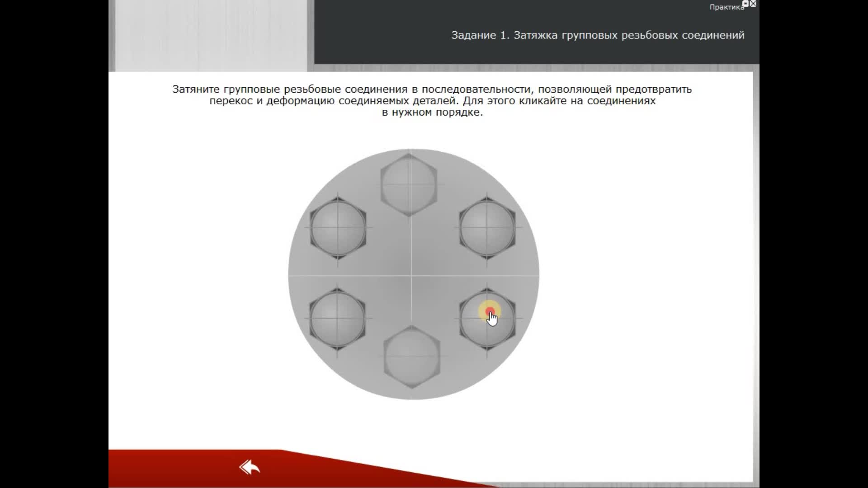This screenshot has width=868, height=488.
Task: Click the center crosshair of the flange
Action: [x=411, y=275]
